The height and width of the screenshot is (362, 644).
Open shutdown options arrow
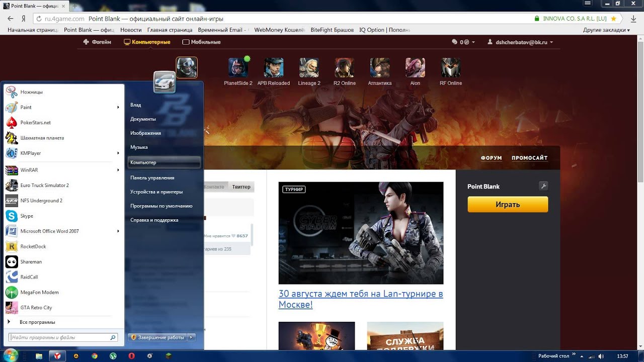pyautogui.click(x=191, y=337)
